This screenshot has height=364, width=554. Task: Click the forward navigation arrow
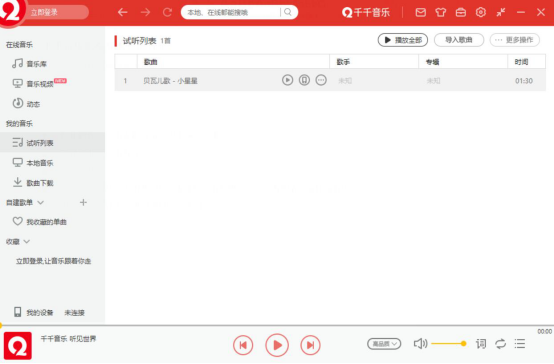145,12
